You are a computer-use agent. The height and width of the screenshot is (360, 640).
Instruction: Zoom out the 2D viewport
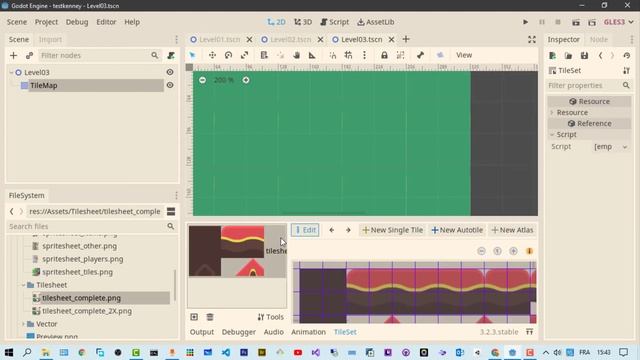(x=202, y=80)
